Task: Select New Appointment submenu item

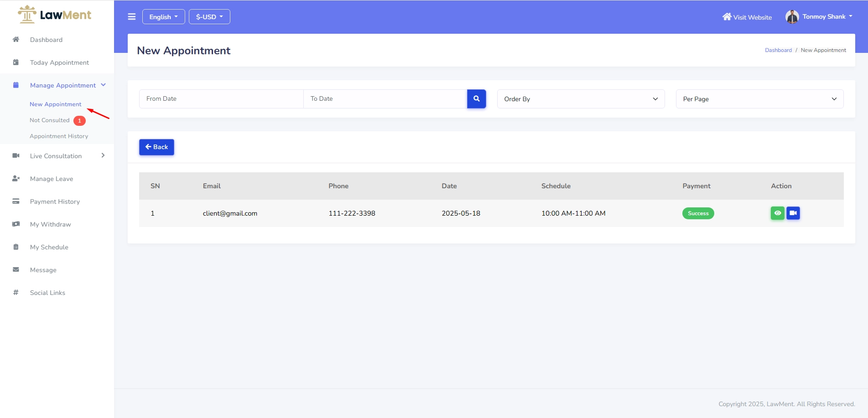Action: pos(56,104)
